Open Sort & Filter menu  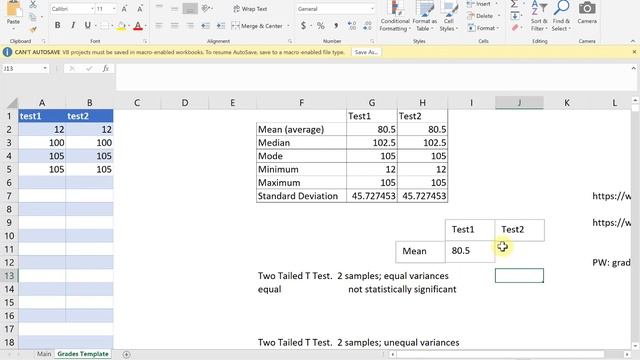point(539,16)
